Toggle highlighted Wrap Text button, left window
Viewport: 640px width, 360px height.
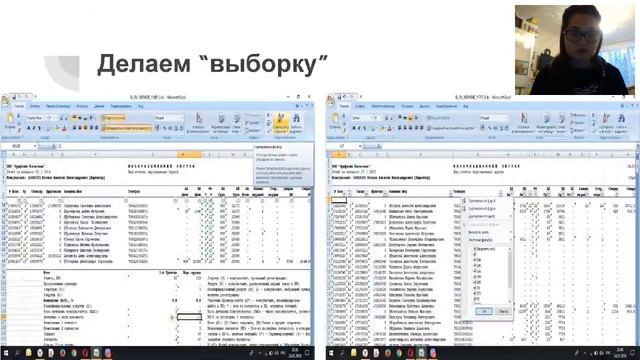pos(113,118)
